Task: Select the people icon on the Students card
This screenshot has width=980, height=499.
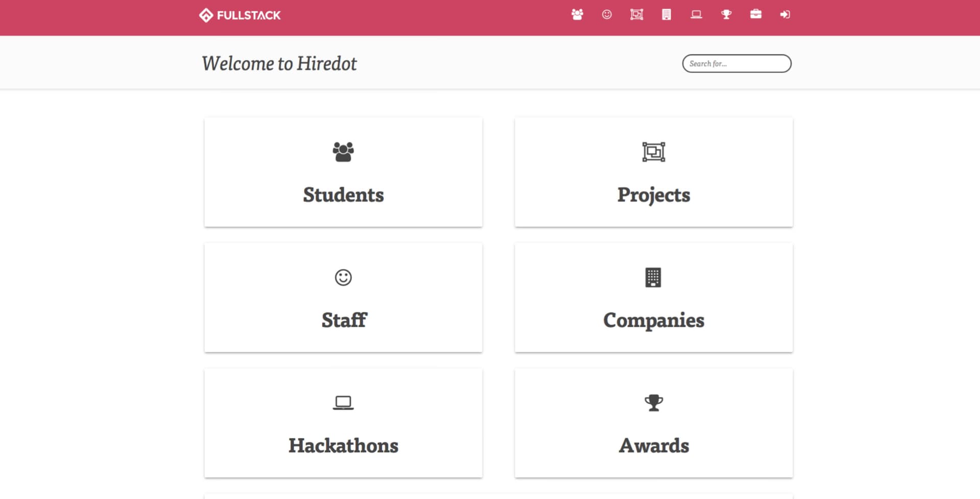Action: (342, 151)
